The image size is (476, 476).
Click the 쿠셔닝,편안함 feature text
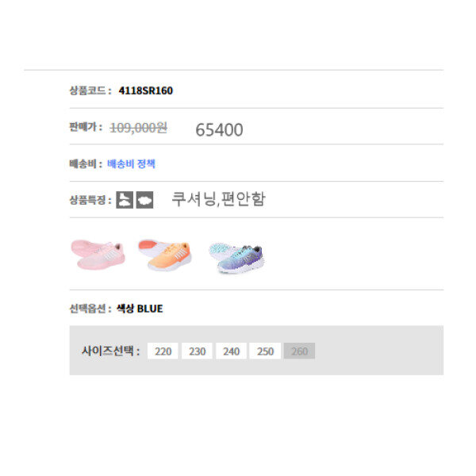(x=218, y=199)
